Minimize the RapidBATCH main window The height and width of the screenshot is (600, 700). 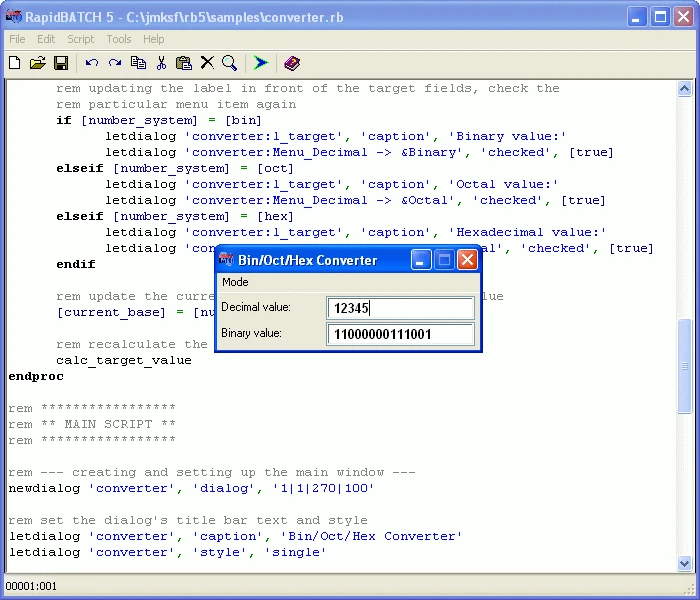(x=637, y=17)
